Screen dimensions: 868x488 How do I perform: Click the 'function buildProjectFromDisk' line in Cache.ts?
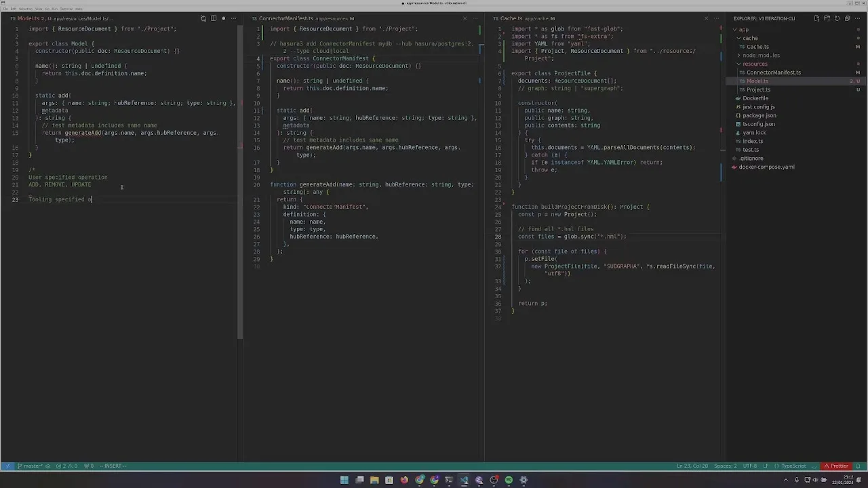tap(580, 207)
